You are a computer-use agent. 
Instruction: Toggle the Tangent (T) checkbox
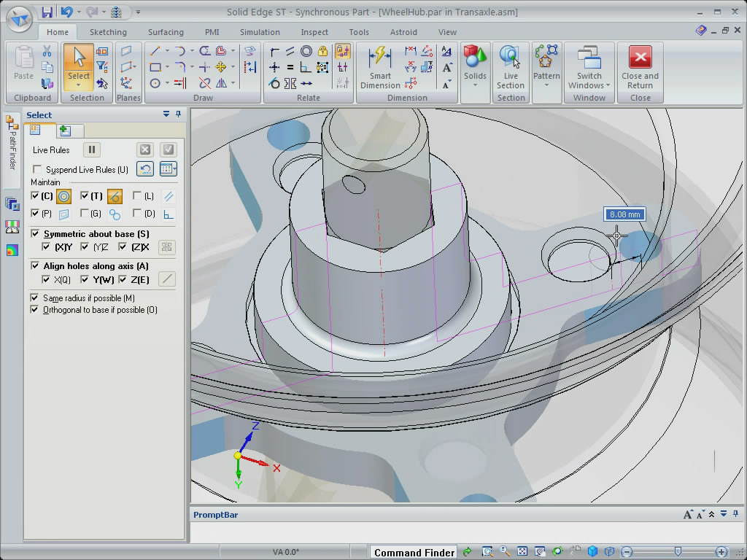tap(85, 195)
